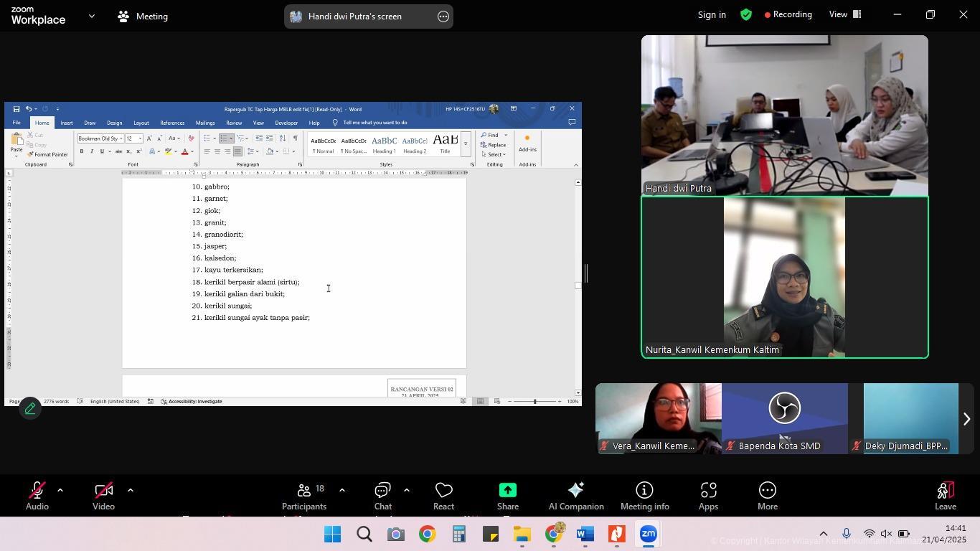Toggle italic formatting
980x551 pixels.
pos(92,151)
